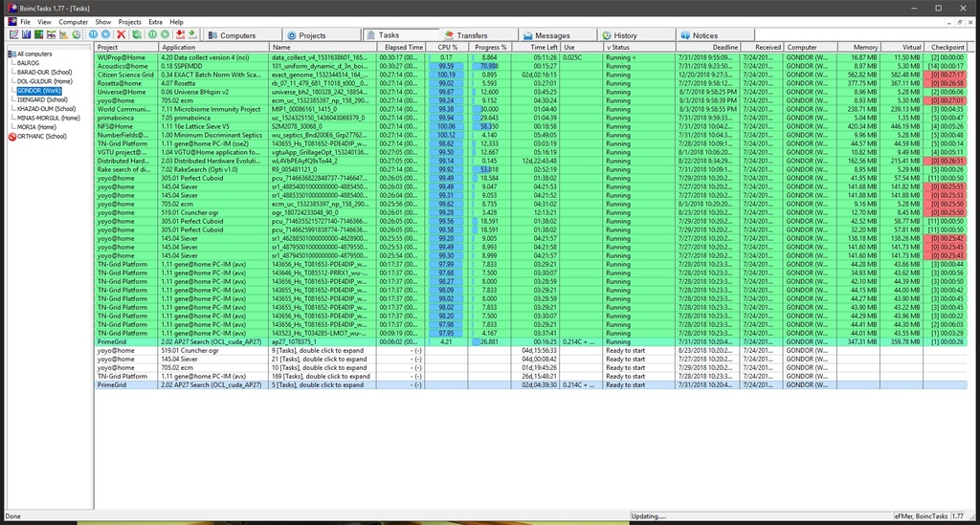Open the History tab
This screenshot has width=980, height=525.
tap(636, 35)
